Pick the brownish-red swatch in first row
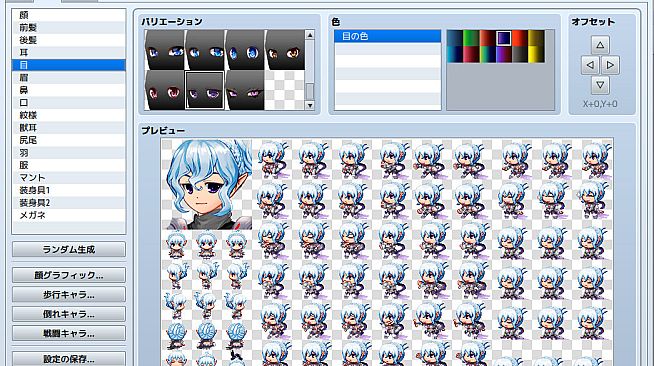The height and width of the screenshot is (366, 654). (487, 38)
